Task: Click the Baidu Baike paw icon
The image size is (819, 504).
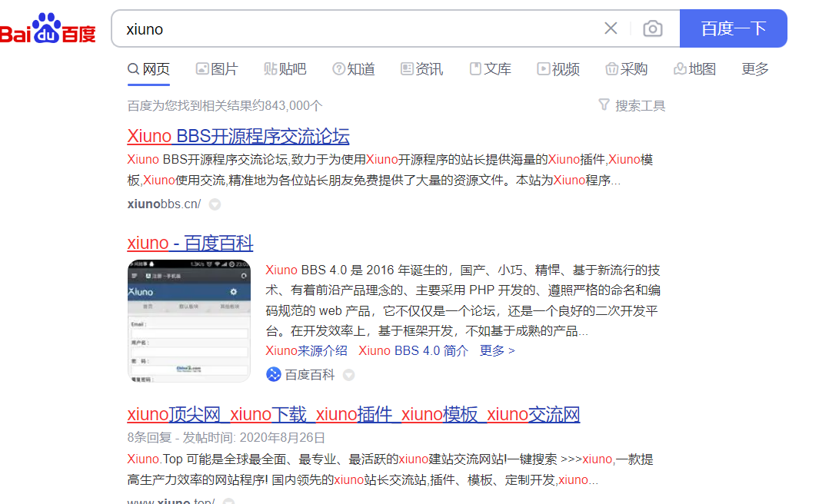Action: pos(274,374)
